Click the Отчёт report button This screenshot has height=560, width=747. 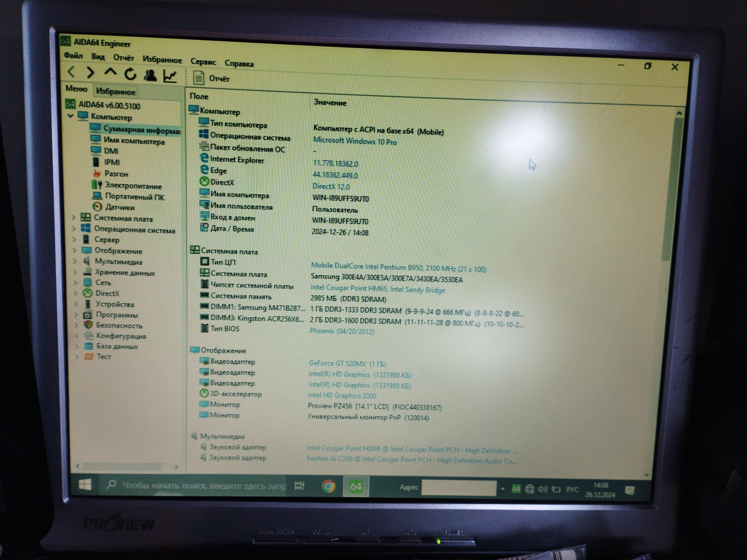[211, 78]
